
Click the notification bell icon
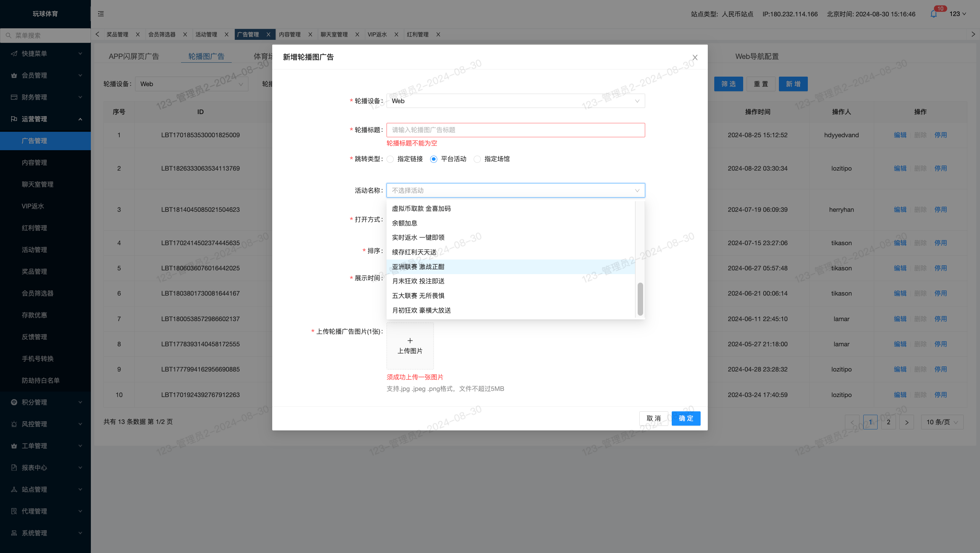pos(934,14)
